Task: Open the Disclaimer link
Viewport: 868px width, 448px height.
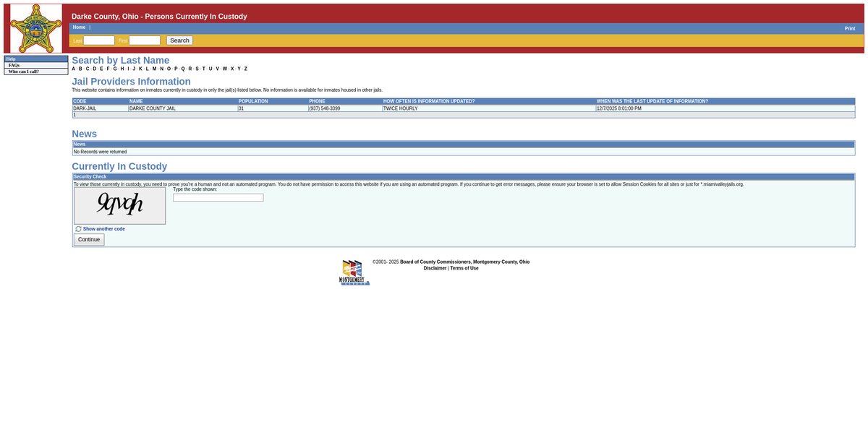Action: (435, 268)
